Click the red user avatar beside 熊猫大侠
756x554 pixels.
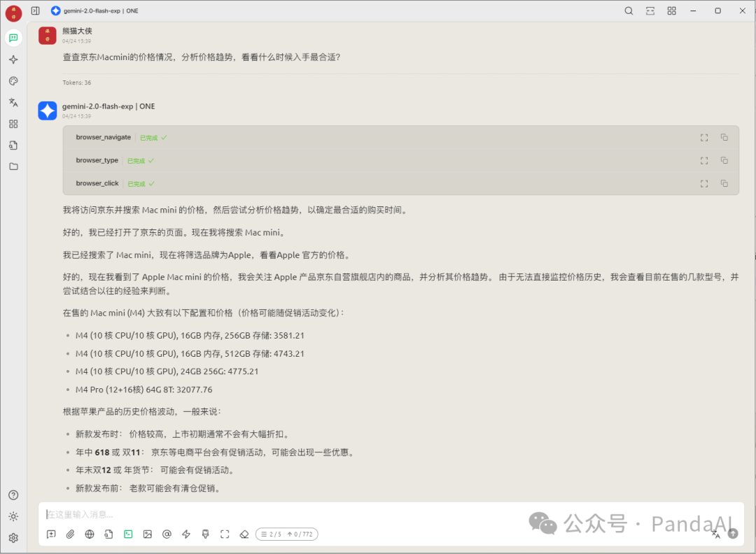[48, 36]
